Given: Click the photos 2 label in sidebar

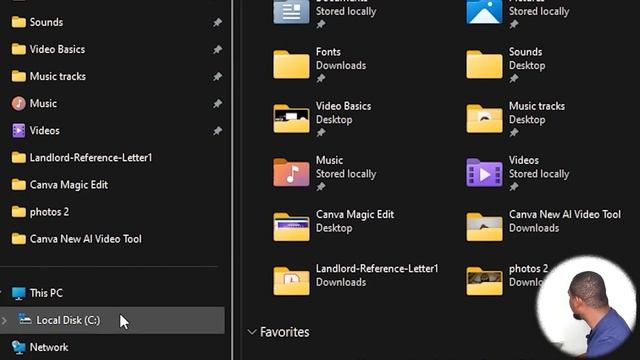Looking at the screenshot, I should [49, 212].
